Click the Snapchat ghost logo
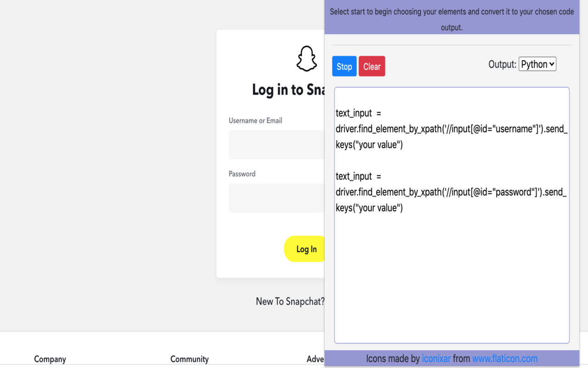The image size is (588, 368). click(307, 58)
